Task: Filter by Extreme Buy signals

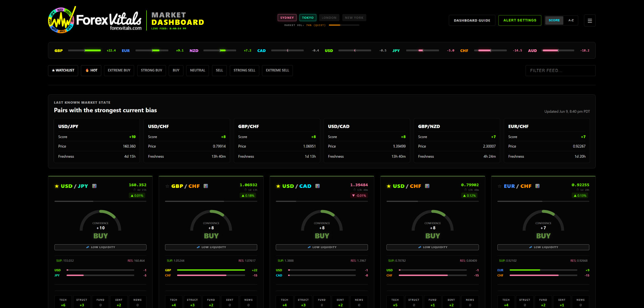Action: 119,70
